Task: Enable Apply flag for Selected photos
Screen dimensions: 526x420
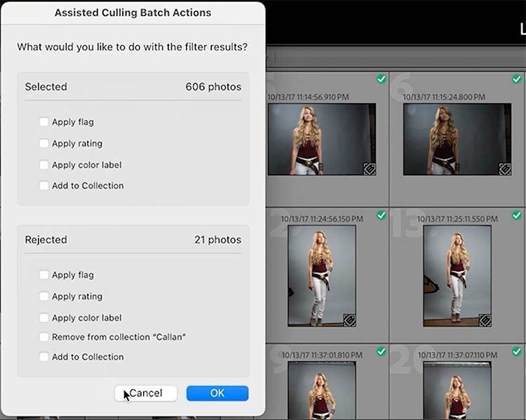Action: (x=44, y=122)
